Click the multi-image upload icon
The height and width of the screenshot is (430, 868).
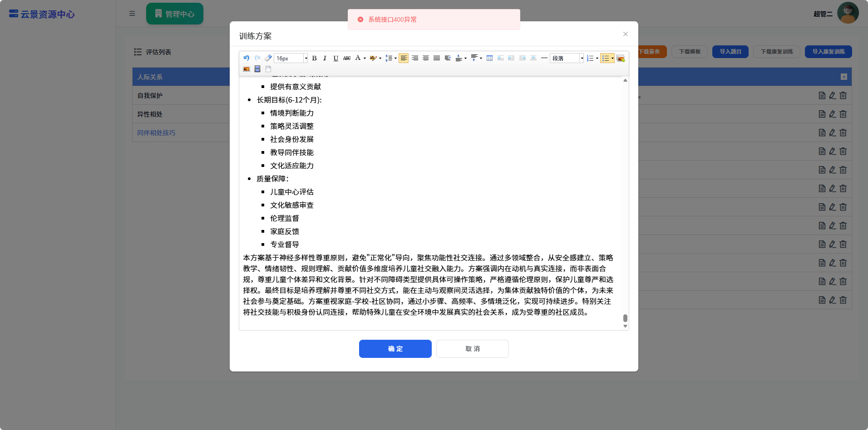[x=621, y=58]
